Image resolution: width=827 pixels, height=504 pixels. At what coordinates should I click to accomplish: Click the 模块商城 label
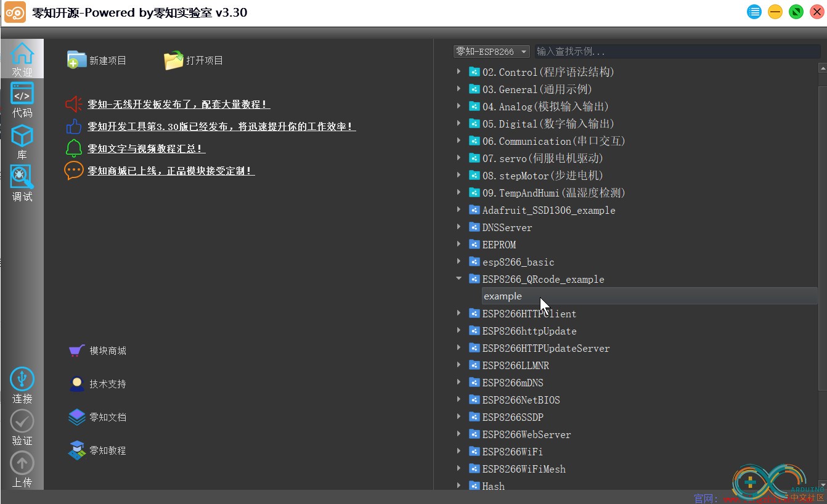pyautogui.click(x=108, y=351)
